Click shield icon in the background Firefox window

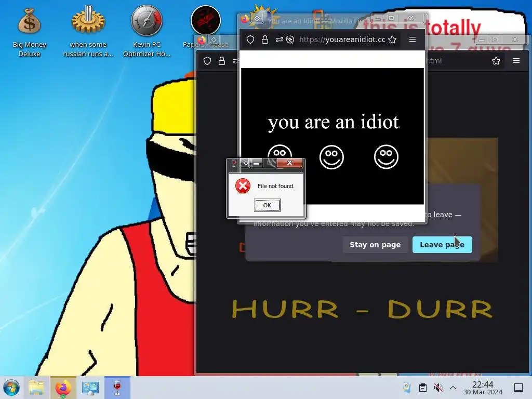pos(207,61)
